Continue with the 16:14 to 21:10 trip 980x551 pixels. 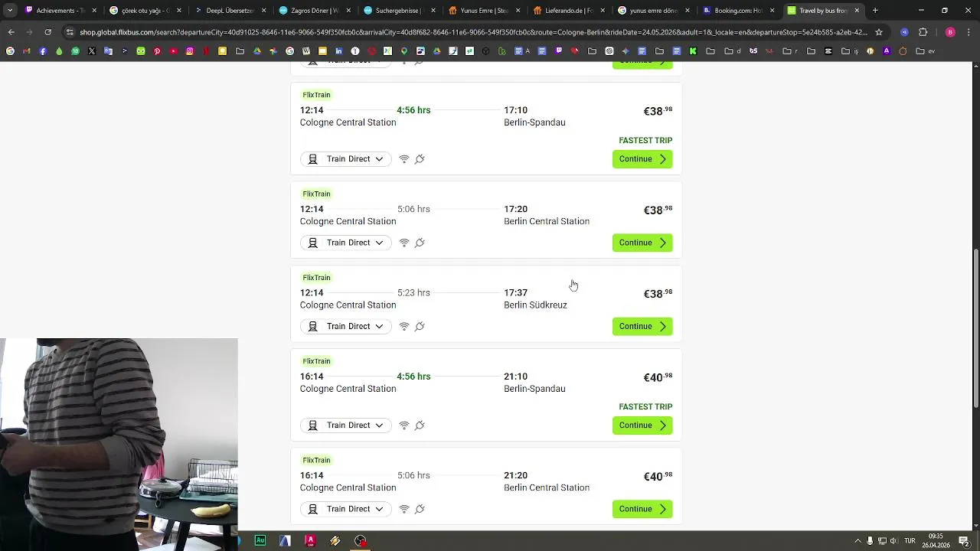pos(642,425)
